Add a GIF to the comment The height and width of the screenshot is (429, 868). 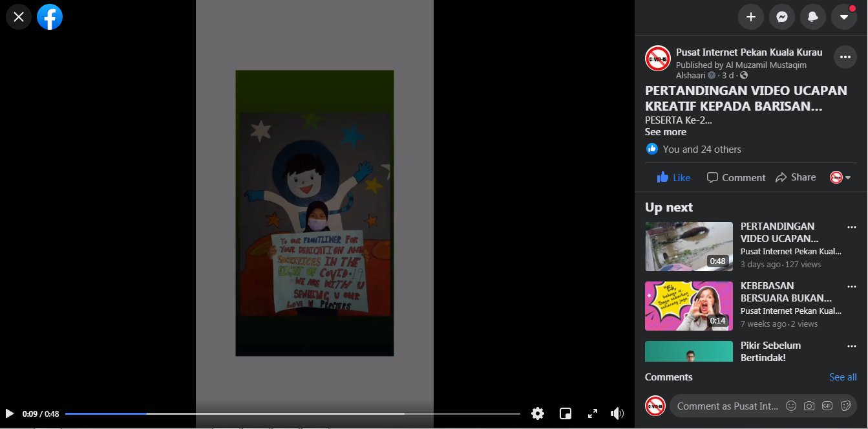coord(827,406)
